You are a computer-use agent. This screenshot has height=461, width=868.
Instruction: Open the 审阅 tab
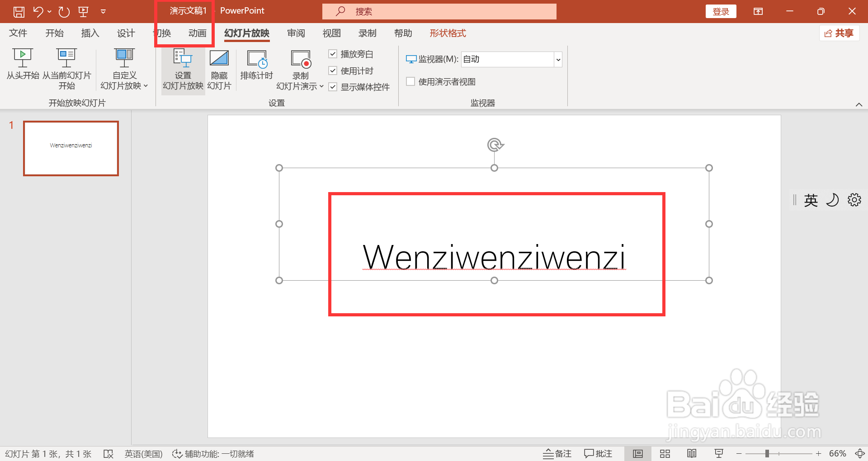[296, 33]
